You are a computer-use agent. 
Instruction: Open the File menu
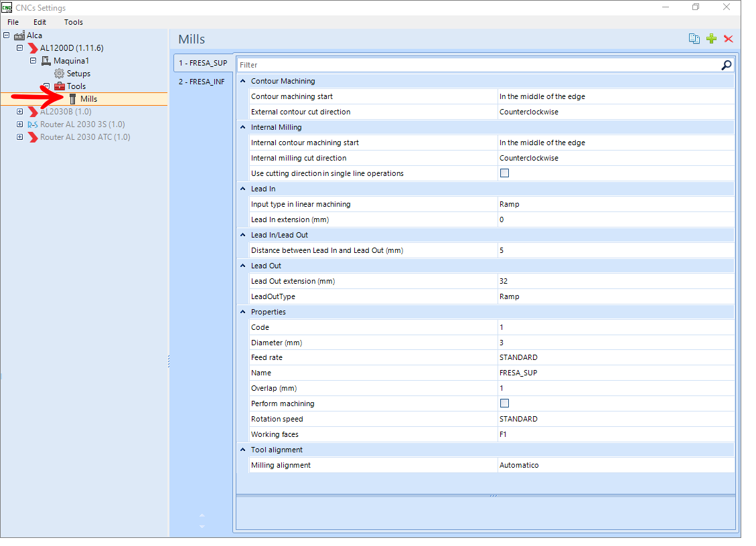pos(13,22)
